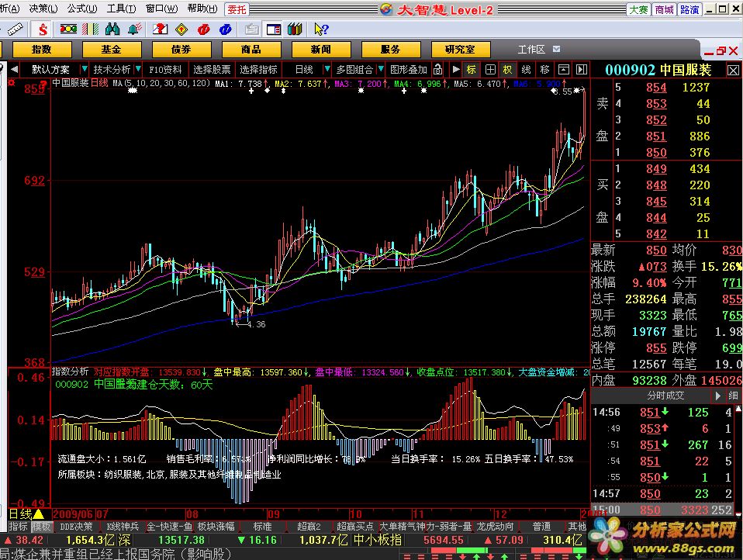Image resolution: width=743 pixels, height=560 pixels.
Task: Toggle the side info panel layout icon
Action: 274,29
